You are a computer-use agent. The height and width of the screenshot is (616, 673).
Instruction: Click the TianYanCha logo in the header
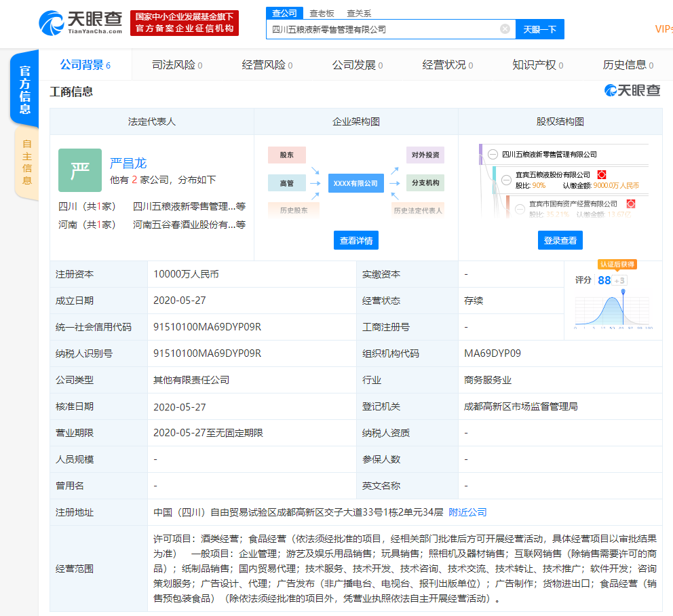tap(81, 22)
